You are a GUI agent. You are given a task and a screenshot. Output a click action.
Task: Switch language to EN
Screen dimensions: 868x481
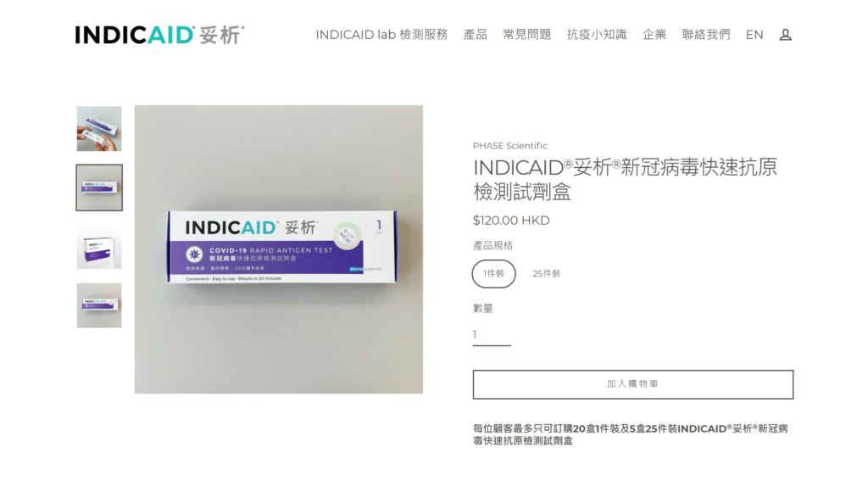[x=754, y=35]
